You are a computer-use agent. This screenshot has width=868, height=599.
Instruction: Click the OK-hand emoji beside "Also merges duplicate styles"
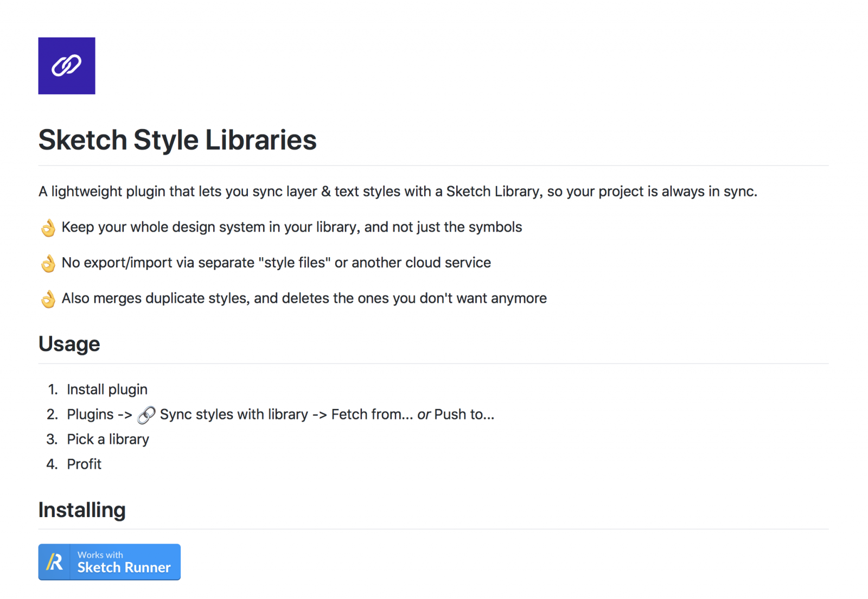click(x=48, y=299)
